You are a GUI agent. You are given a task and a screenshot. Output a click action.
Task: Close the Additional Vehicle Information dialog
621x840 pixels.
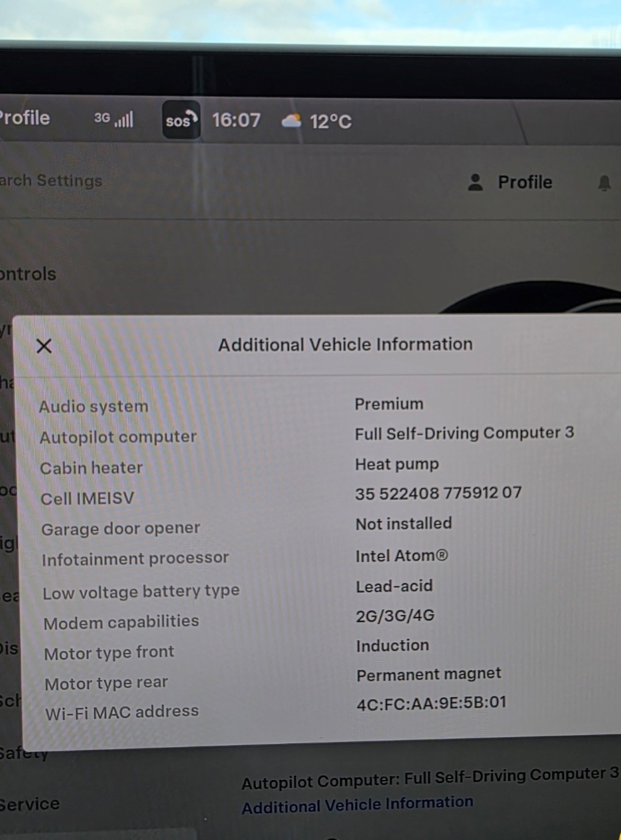tap(44, 346)
